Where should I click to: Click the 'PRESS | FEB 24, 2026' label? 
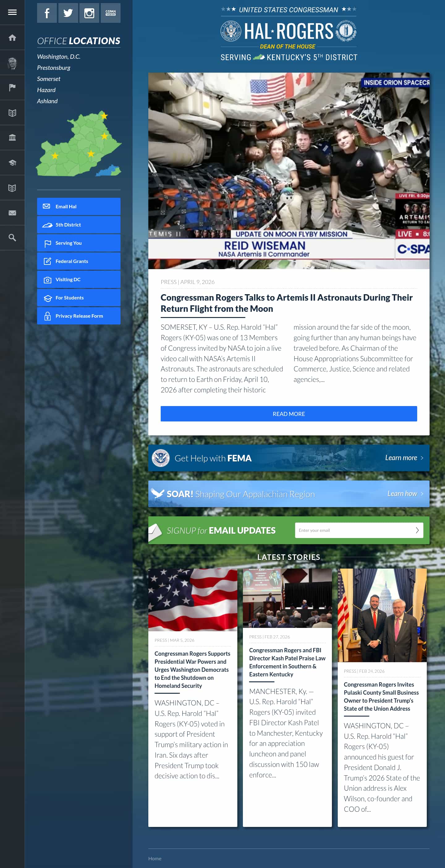click(364, 671)
